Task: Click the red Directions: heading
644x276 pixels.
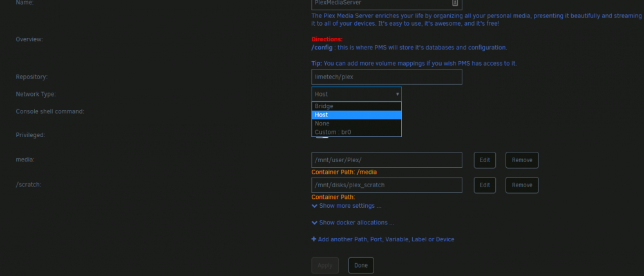Action: pyautogui.click(x=327, y=39)
